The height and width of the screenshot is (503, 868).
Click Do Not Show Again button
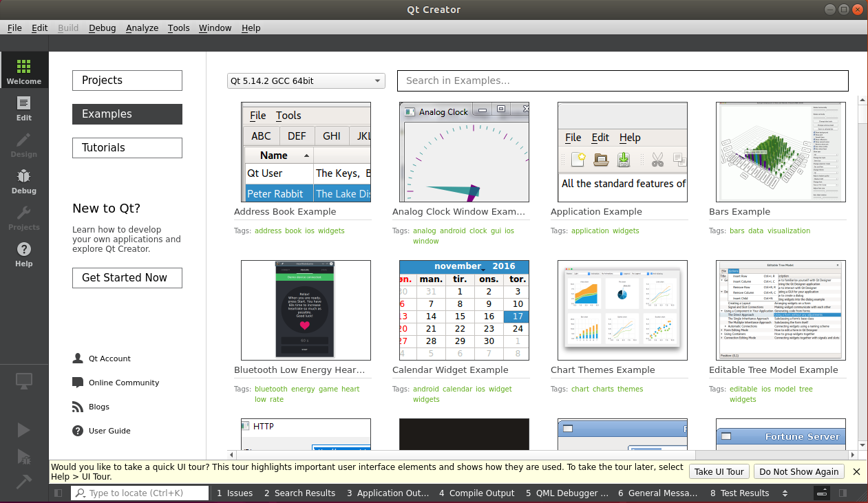click(x=798, y=471)
